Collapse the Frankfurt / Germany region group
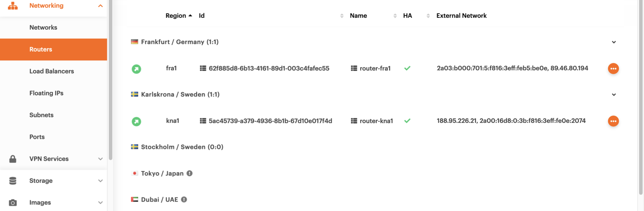Screen dimensions: 644x211 coord(613,42)
